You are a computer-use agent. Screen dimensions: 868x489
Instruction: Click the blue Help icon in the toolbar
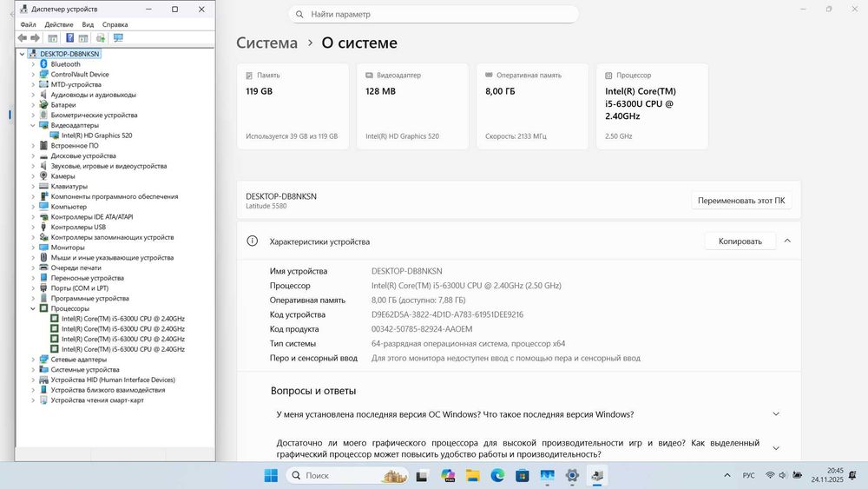tap(69, 37)
